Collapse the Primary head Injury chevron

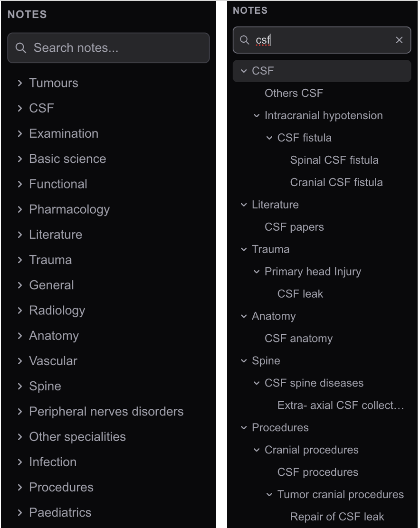pos(256,272)
